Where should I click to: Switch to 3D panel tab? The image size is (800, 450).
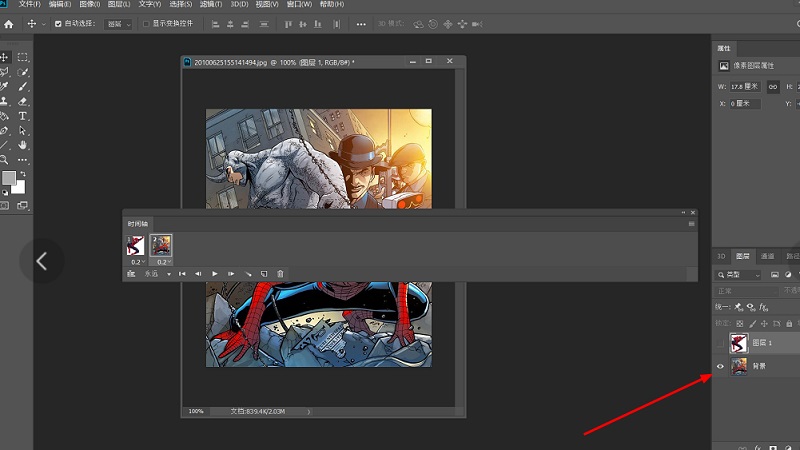click(721, 256)
